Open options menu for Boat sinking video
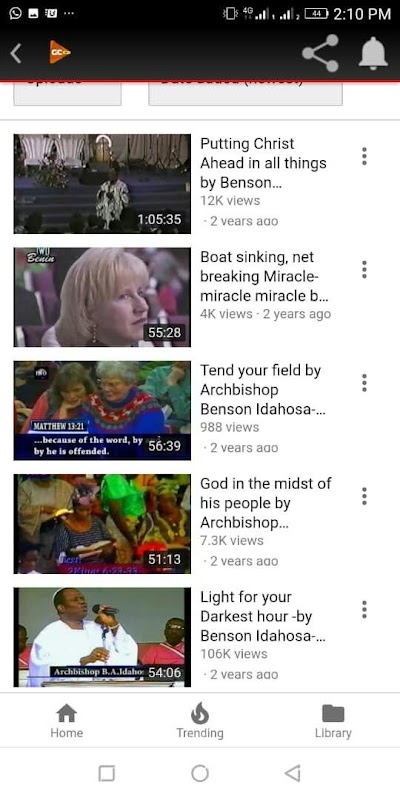The height and width of the screenshot is (800, 400). (364, 269)
